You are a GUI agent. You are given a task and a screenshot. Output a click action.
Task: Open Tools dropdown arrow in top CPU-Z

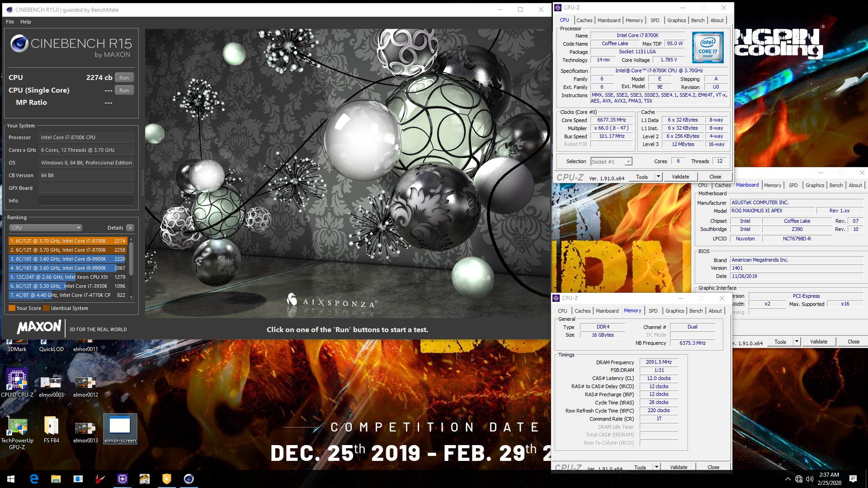point(658,177)
